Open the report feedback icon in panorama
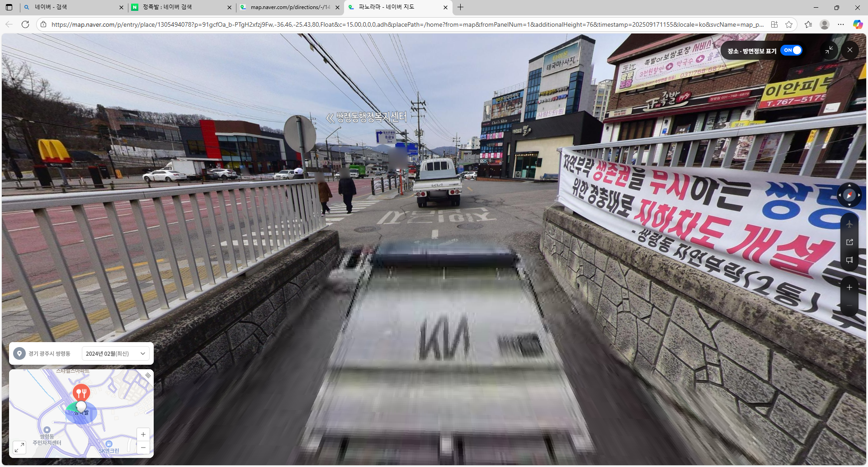Screen dimensions: 868x467 pyautogui.click(x=849, y=260)
